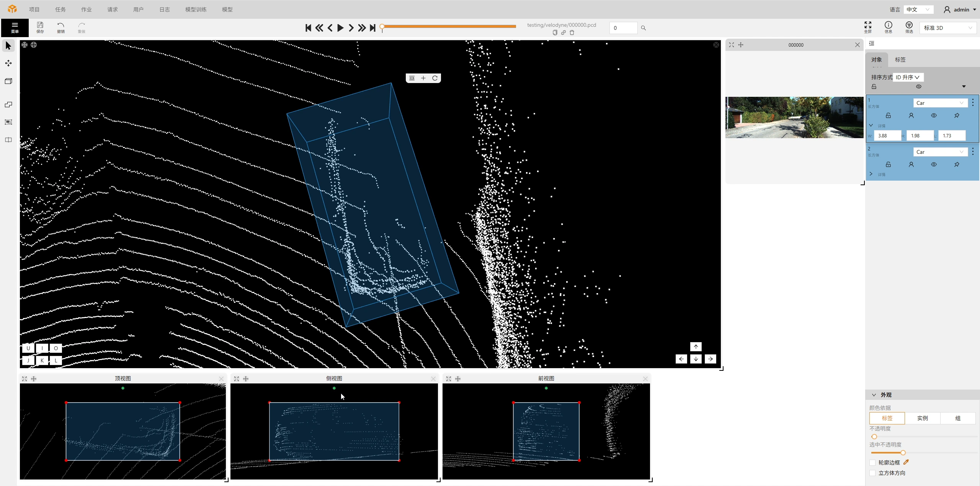Collapse the 外观 section
980x486 pixels.
tap(874, 395)
